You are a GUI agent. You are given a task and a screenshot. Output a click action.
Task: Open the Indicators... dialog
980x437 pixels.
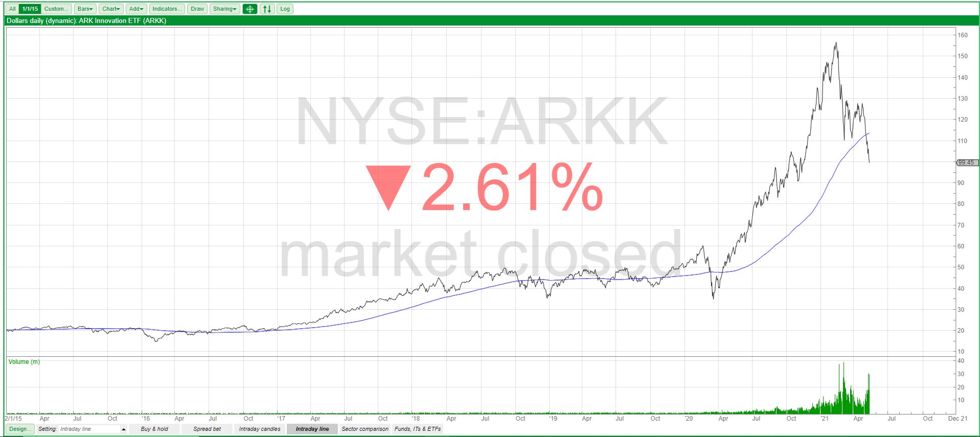167,9
